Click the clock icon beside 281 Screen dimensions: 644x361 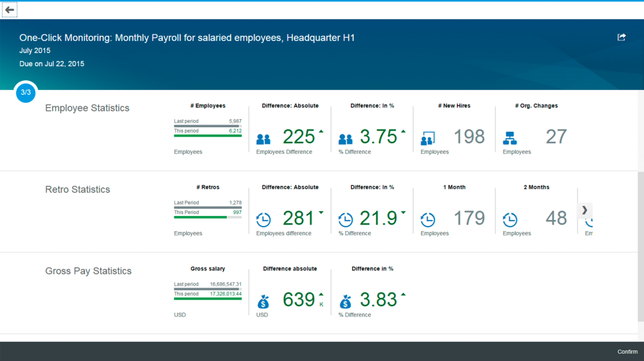(263, 220)
